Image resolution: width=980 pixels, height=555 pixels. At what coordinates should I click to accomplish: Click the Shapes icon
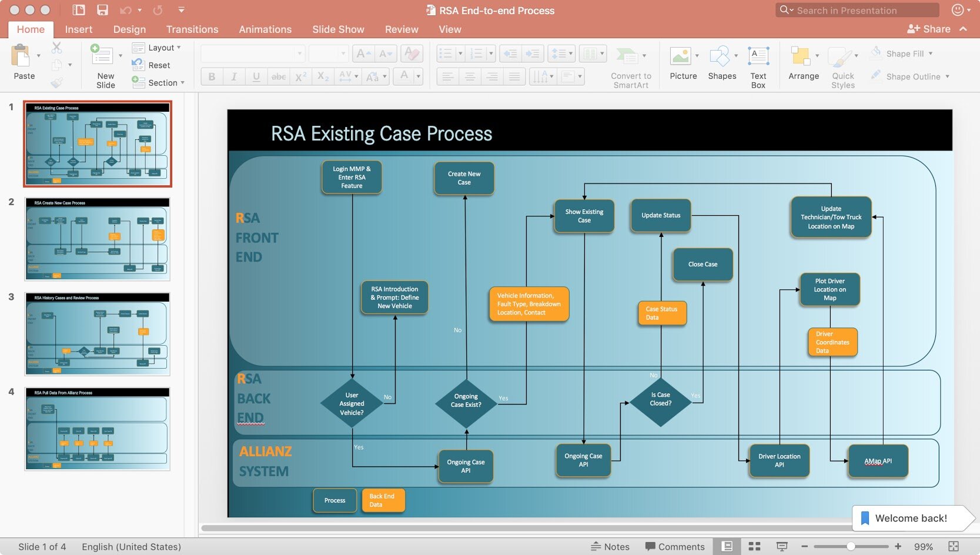pos(720,56)
